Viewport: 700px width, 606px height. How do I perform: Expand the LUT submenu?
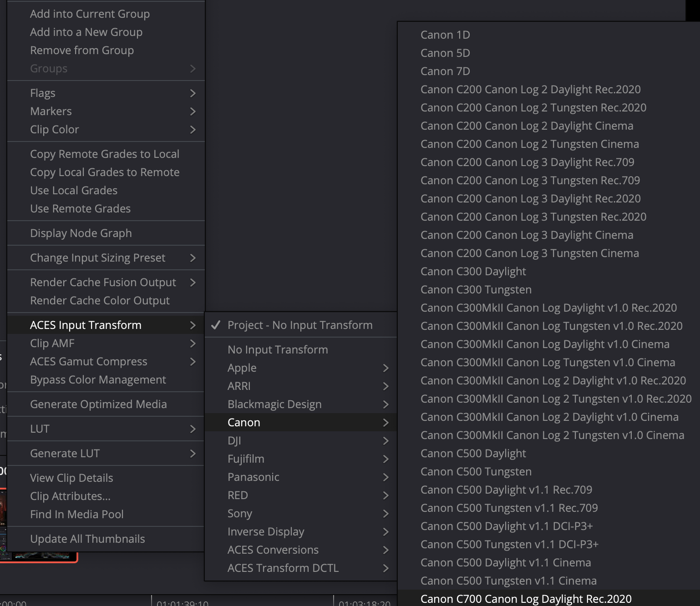pyautogui.click(x=106, y=429)
